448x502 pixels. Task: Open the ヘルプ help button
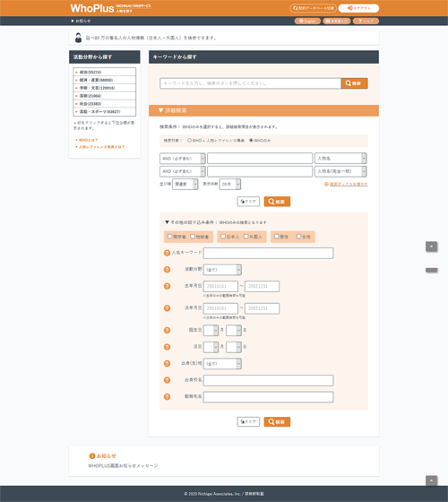tap(366, 22)
